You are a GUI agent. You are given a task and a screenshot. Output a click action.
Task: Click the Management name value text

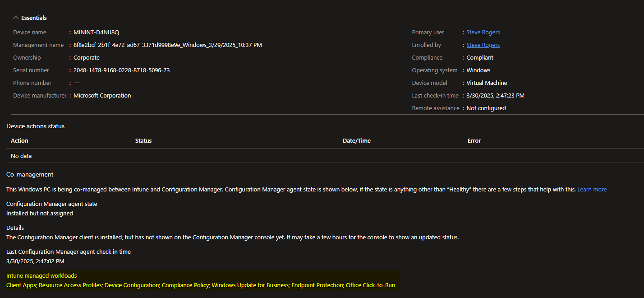point(167,45)
